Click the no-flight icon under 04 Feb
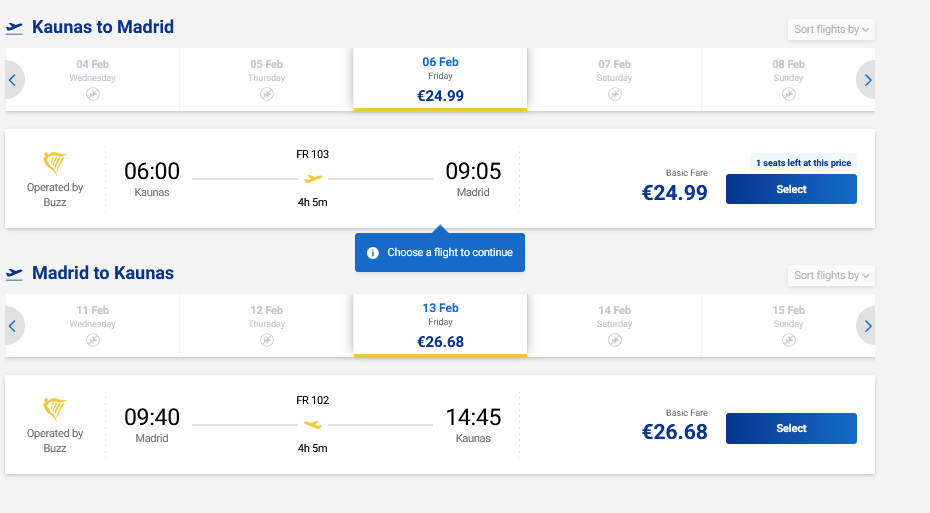 [93, 94]
